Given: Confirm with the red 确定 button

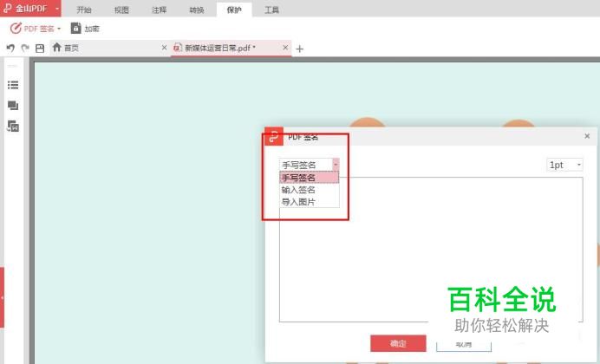Looking at the screenshot, I should pyautogui.click(x=398, y=343).
